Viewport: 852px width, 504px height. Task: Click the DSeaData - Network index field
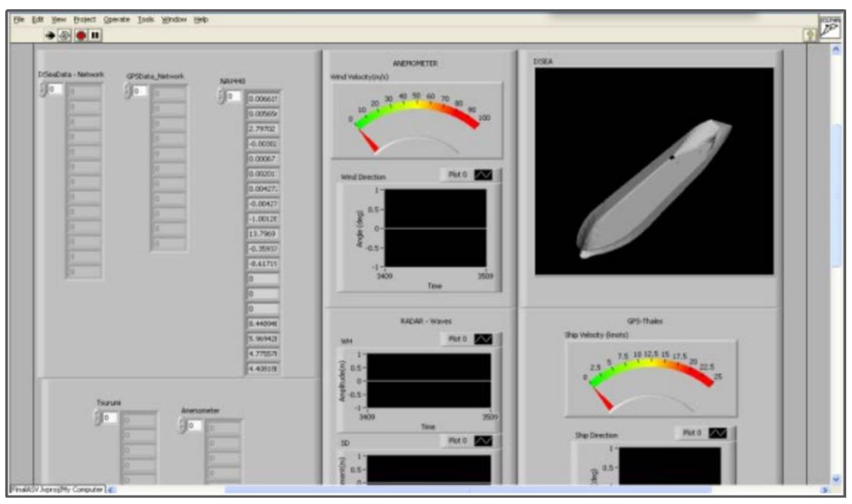point(55,90)
